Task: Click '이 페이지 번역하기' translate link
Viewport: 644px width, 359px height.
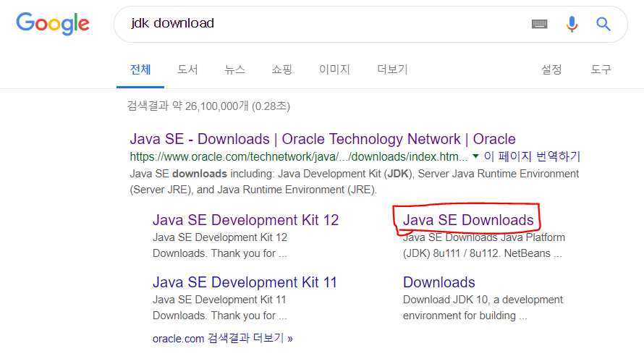Action: [532, 156]
